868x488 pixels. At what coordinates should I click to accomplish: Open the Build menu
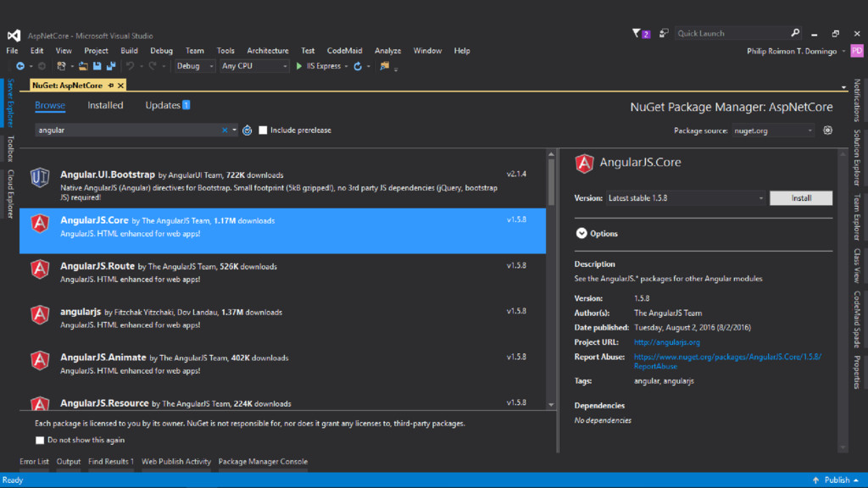point(129,50)
